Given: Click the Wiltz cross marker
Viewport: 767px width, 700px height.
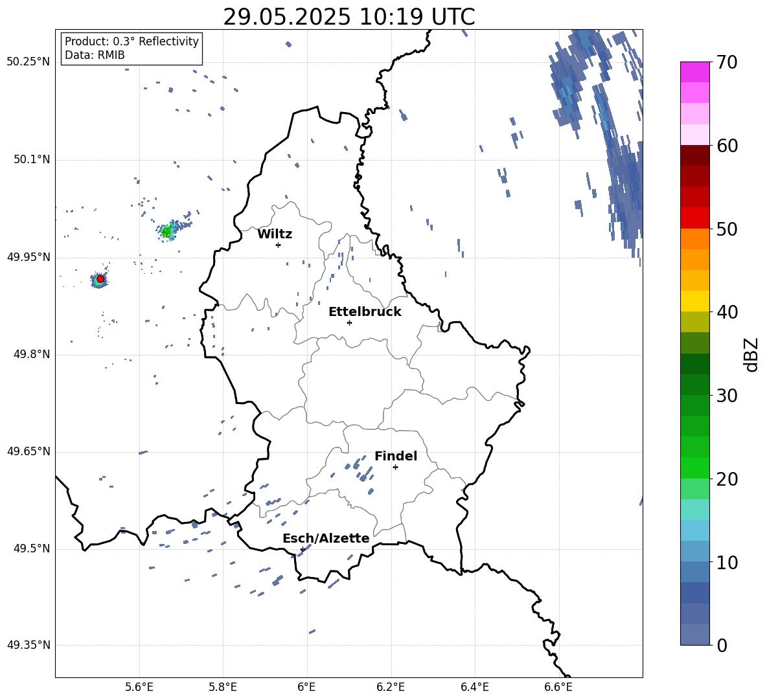Looking at the screenshot, I should (x=278, y=245).
